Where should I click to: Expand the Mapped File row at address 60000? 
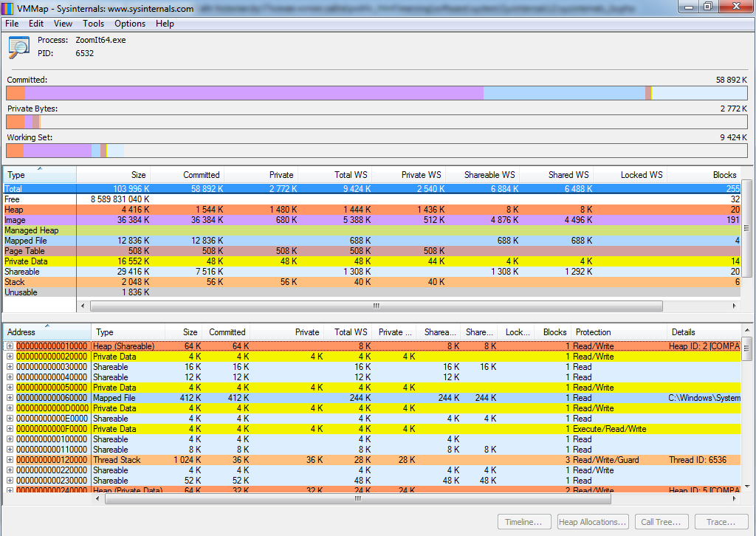click(x=10, y=398)
